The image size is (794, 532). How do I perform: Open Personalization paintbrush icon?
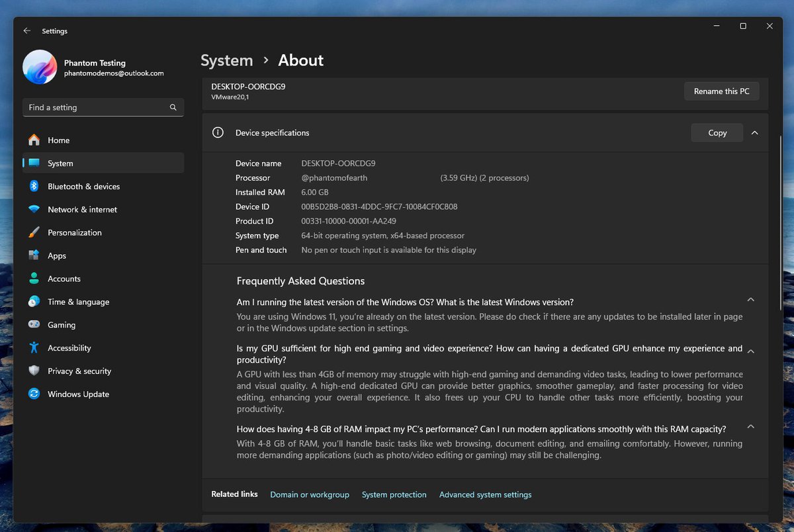pos(34,233)
